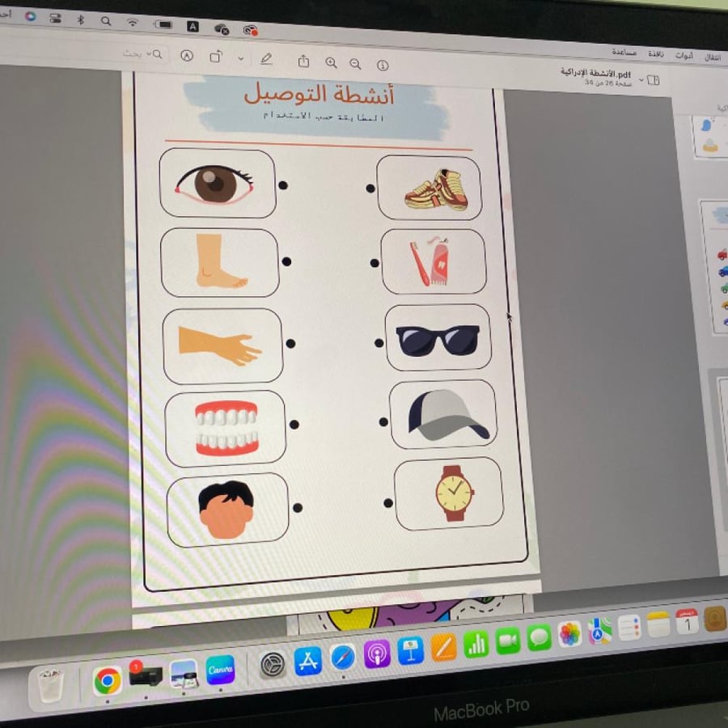Open the مساعدة menu
728x728 pixels.
tap(624, 52)
